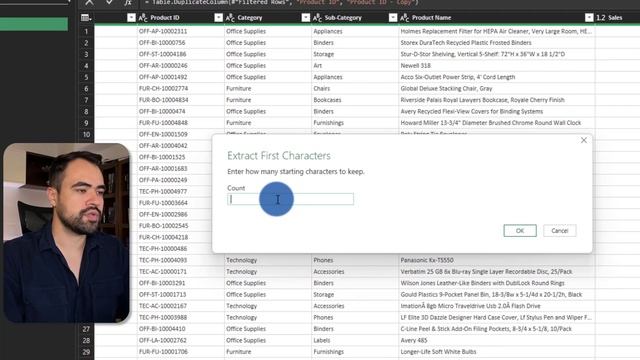Image resolution: width=640 pixels, height=360 pixels.
Task: Click product name Panasonic Kx-TS550
Action: pyautogui.click(x=427, y=260)
